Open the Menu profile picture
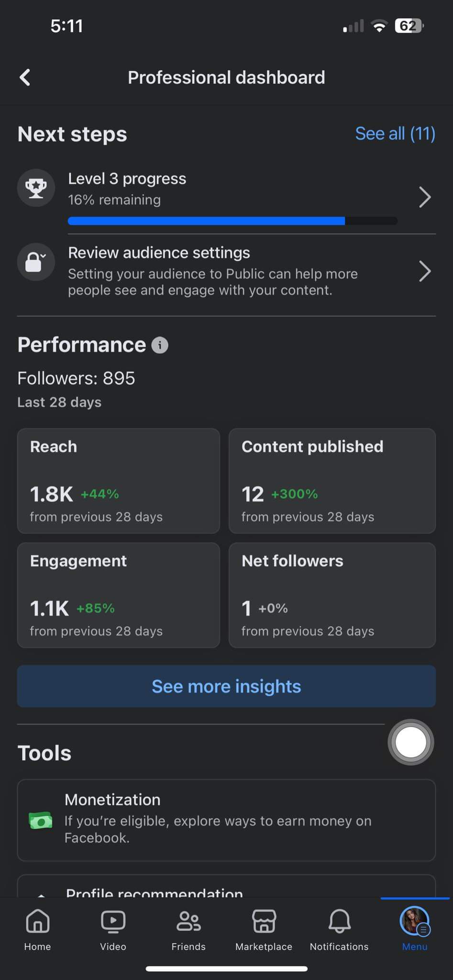The width and height of the screenshot is (453, 980). (x=414, y=922)
